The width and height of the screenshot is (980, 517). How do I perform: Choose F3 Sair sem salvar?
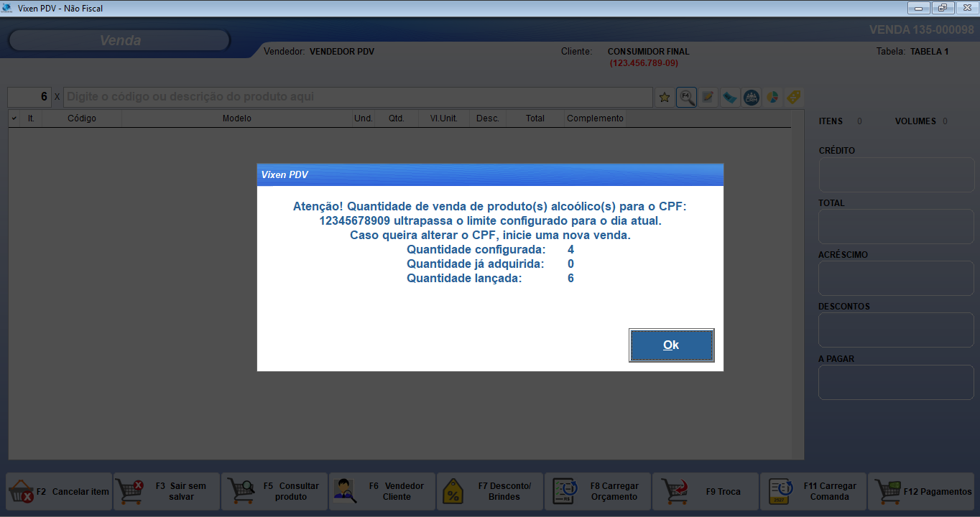pyautogui.click(x=167, y=492)
